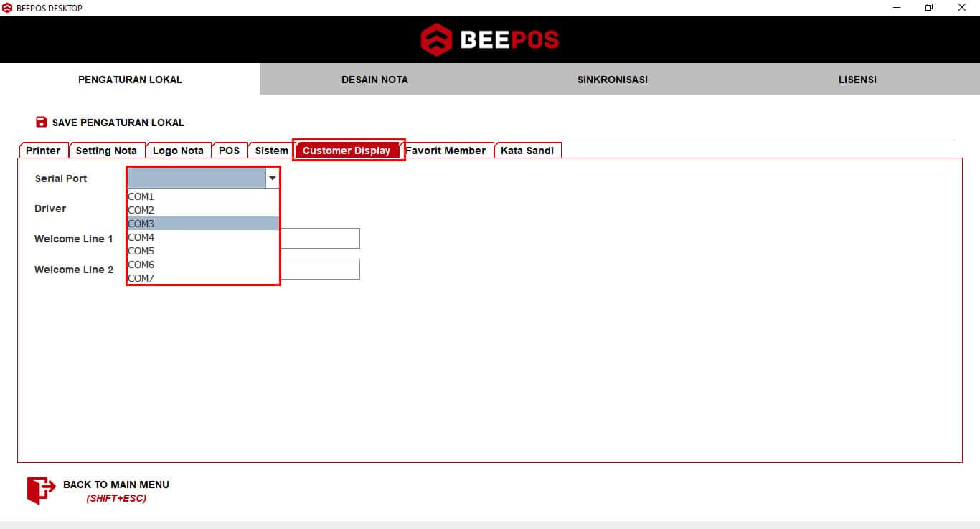Viewport: 980px width, 529px height.
Task: Choose COM1 from serial port list
Action: click(x=203, y=196)
